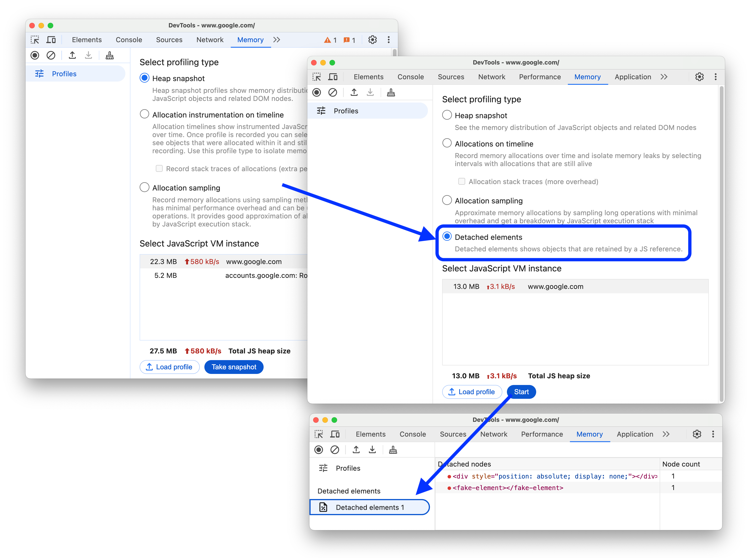
Task: Click the Start button to begin profiling
Action: (521, 391)
